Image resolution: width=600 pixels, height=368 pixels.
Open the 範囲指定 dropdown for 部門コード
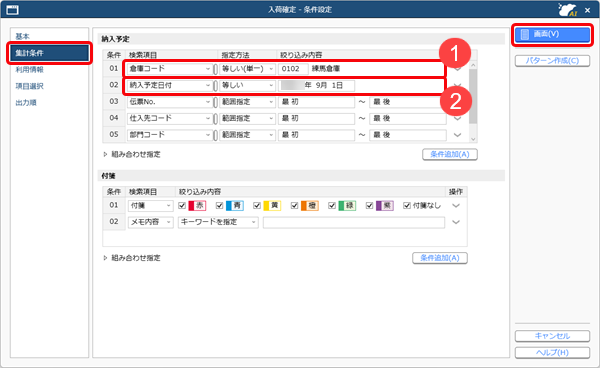point(247,135)
